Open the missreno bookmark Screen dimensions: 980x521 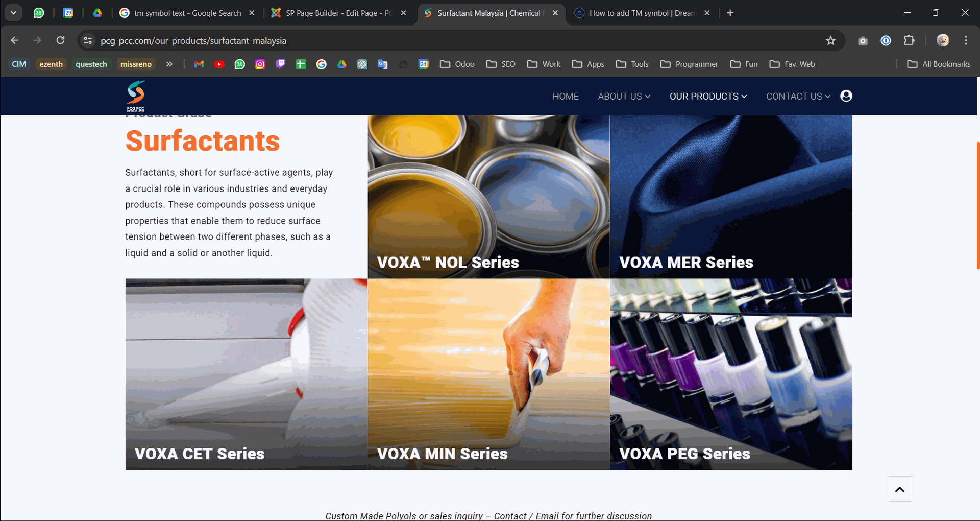click(136, 64)
